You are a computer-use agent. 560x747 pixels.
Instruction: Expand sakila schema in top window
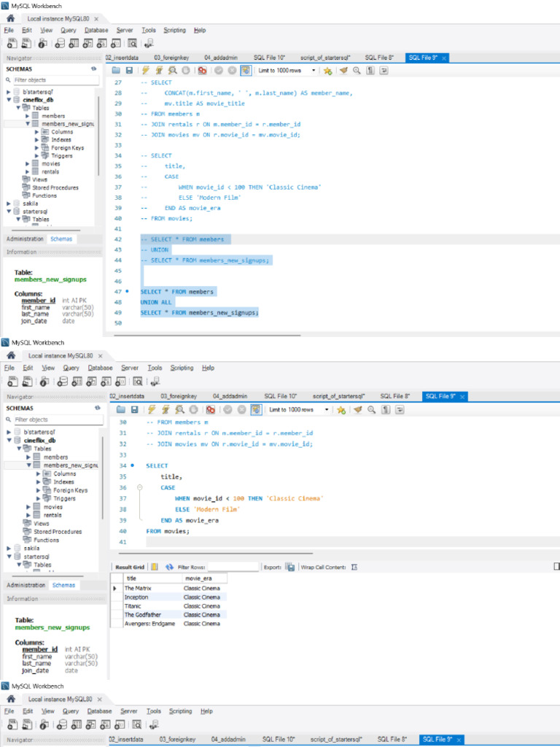9,204
